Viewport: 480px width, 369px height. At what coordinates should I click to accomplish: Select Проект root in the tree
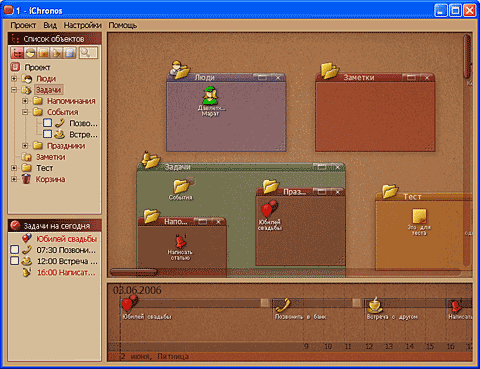(x=37, y=67)
